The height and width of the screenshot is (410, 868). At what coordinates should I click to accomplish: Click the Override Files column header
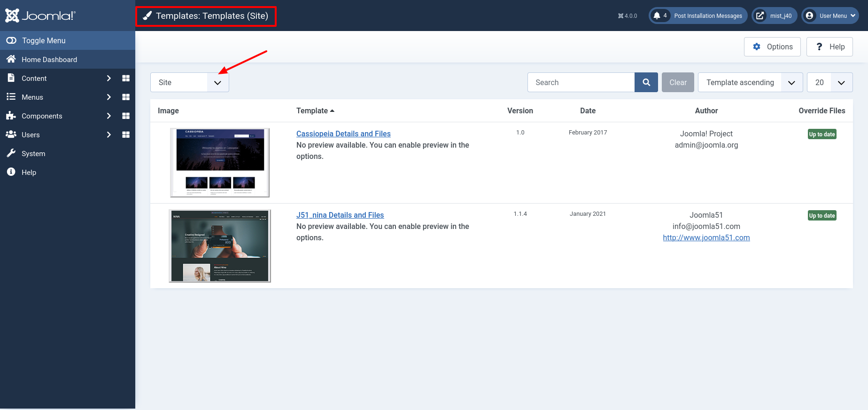pos(822,110)
